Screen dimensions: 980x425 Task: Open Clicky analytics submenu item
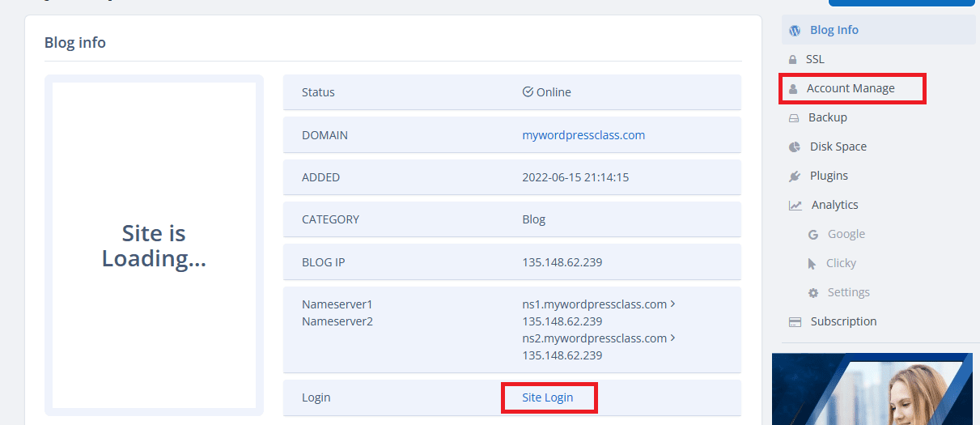coord(841,263)
